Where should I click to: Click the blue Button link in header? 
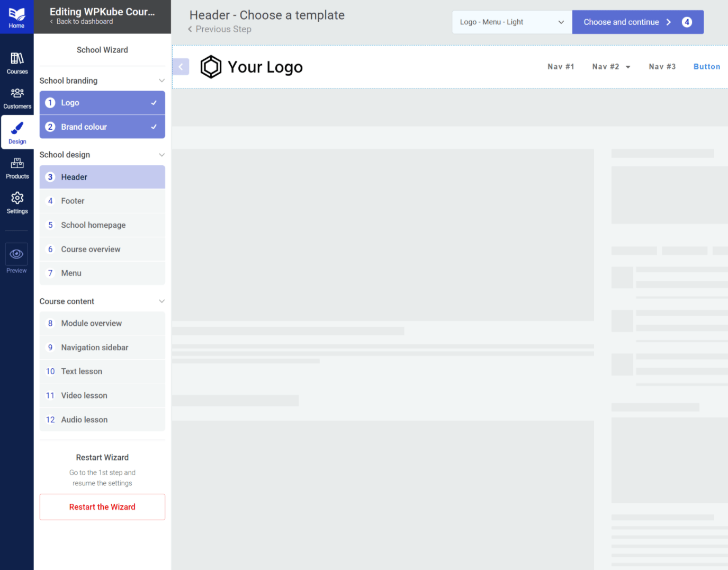pos(707,67)
